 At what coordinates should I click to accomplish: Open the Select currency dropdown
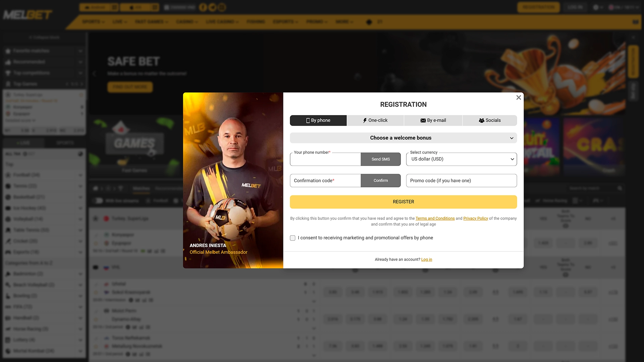461,159
